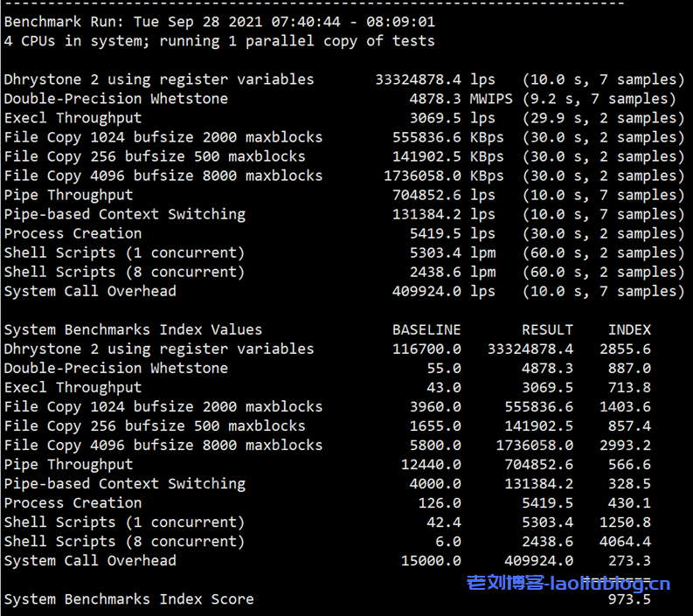Click the Benchmark Run timestamp line
The image size is (693, 616).
click(x=218, y=22)
